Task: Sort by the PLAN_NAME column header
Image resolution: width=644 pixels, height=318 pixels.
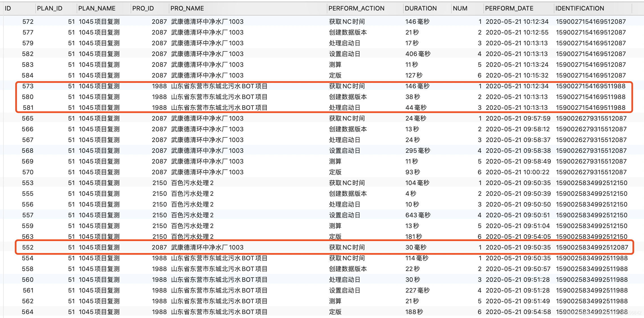Action: (97, 8)
